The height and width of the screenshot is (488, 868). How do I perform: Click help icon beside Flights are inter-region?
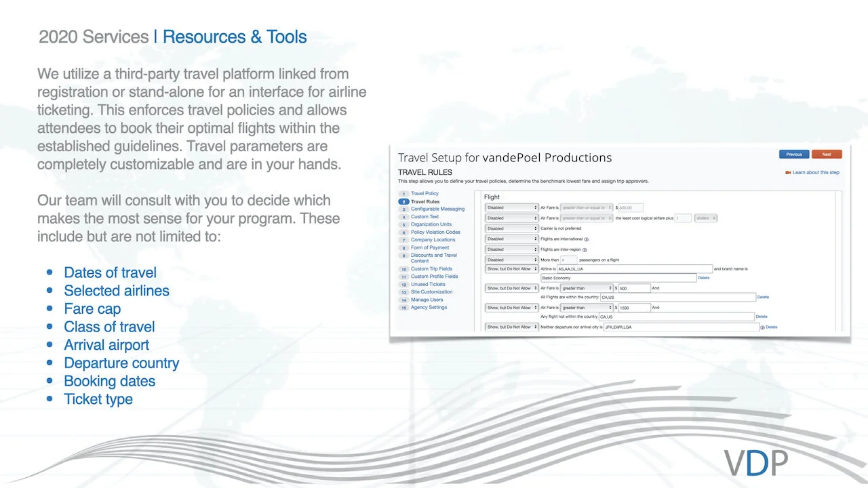[585, 249]
